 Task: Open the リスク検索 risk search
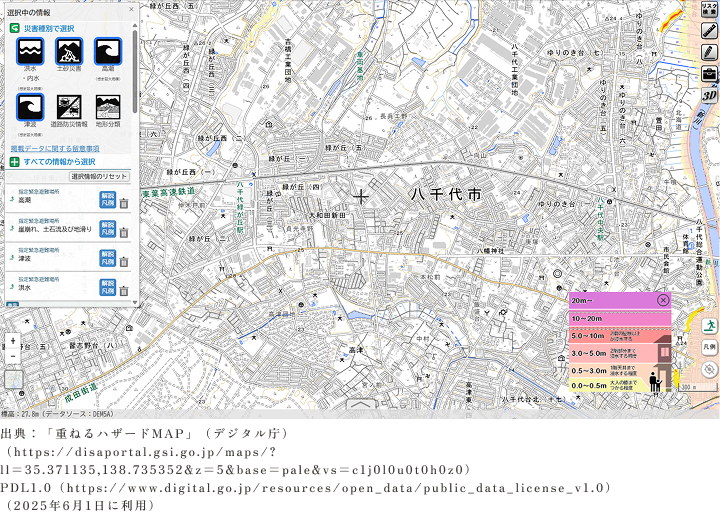(x=709, y=8)
